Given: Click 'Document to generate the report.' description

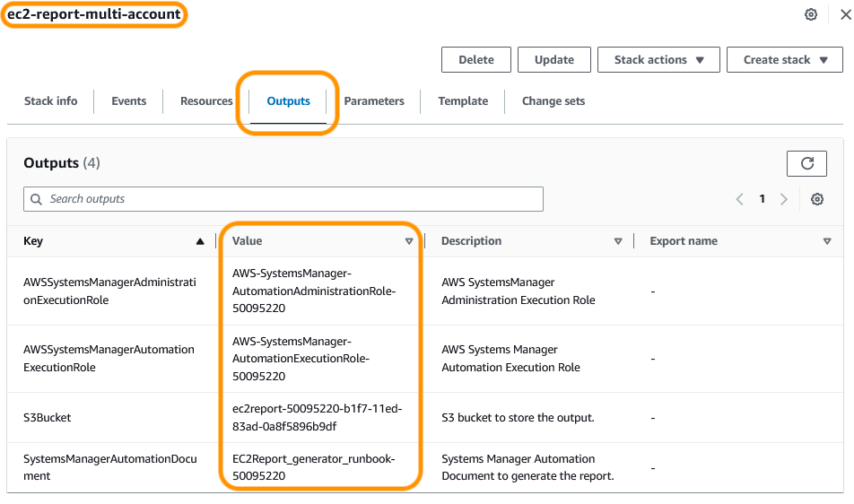Looking at the screenshot, I should (527, 476).
